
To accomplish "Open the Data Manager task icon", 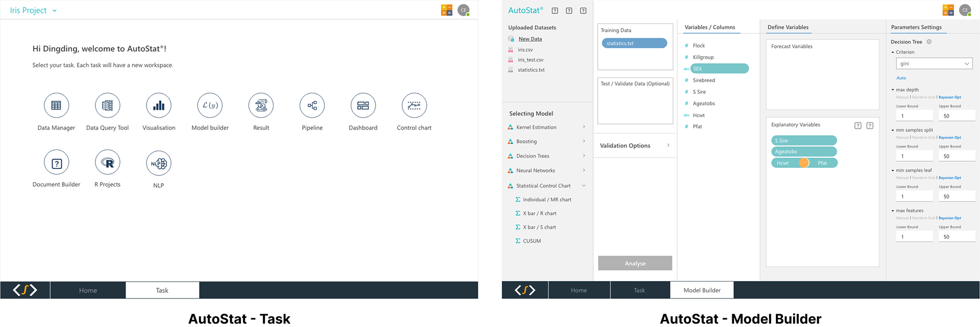I will [56, 106].
